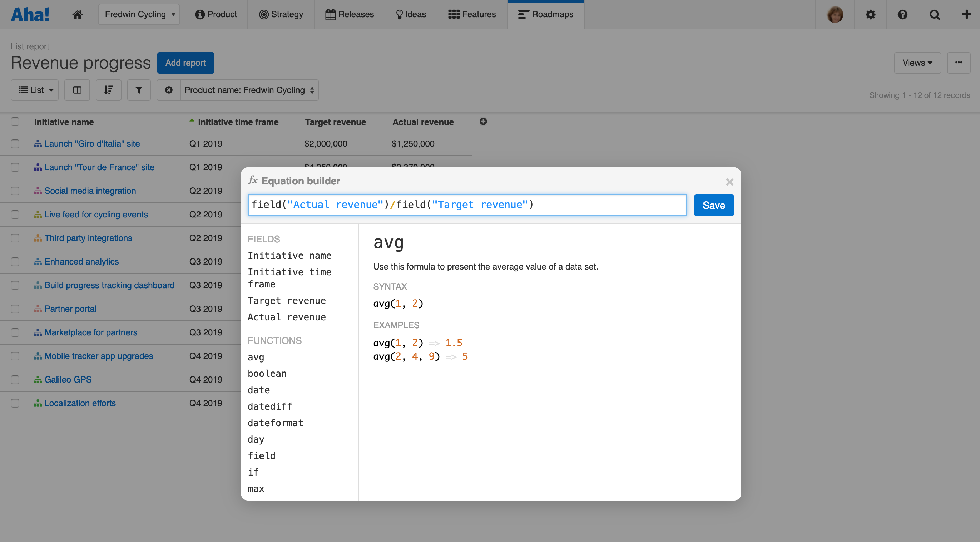Open the settings gear icon

click(x=870, y=14)
